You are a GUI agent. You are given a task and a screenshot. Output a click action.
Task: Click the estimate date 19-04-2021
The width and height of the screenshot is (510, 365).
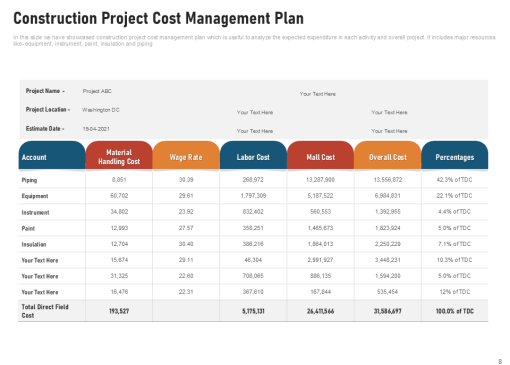tap(96, 129)
